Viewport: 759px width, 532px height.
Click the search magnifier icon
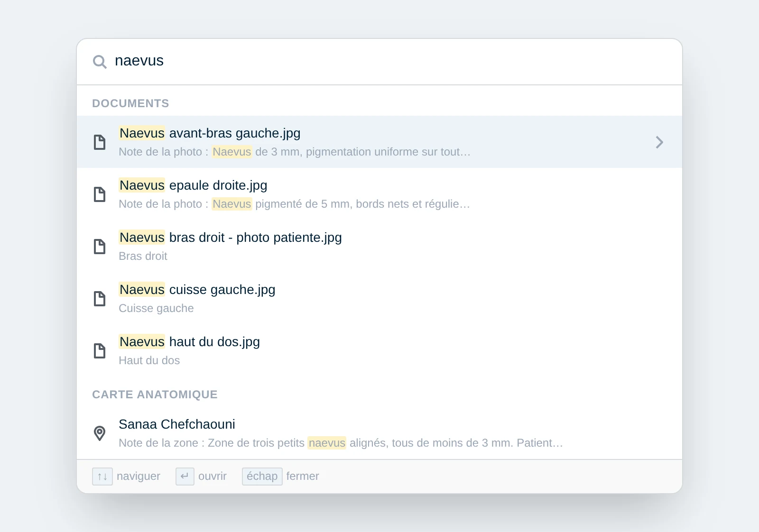(x=100, y=62)
